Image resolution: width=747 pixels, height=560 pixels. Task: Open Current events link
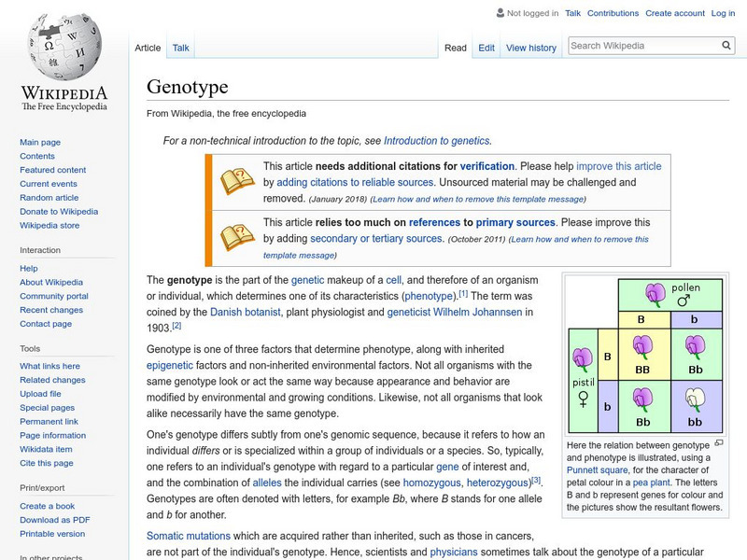point(49,183)
